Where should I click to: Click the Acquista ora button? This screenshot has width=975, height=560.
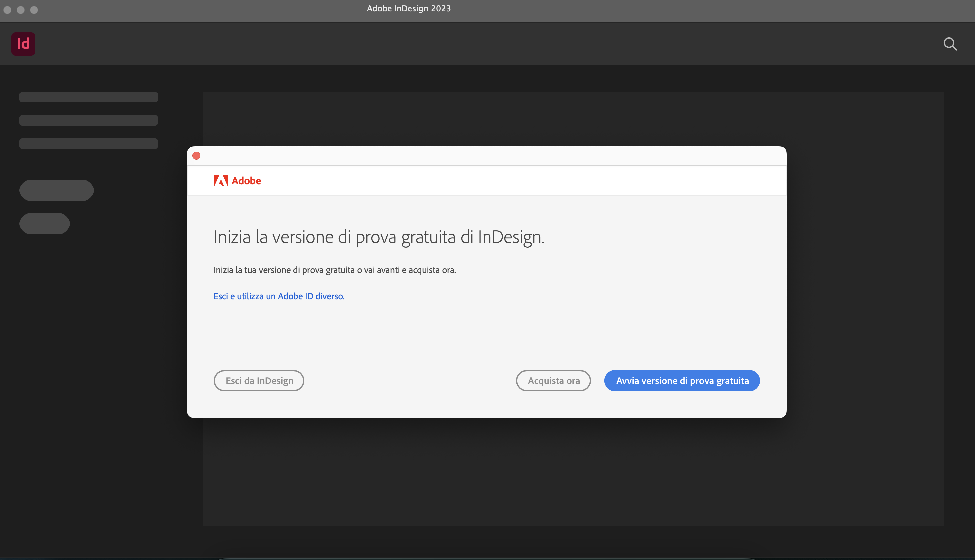pos(553,381)
